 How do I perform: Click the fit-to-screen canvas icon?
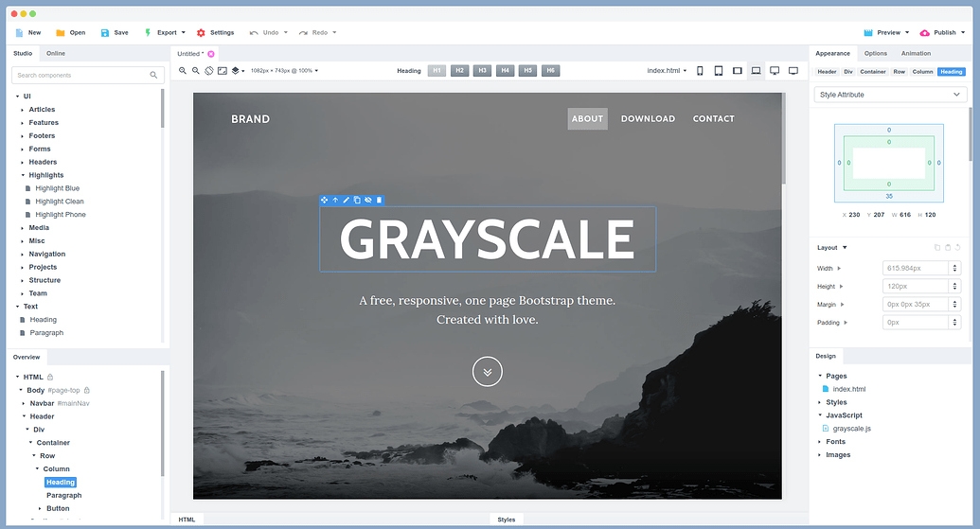click(222, 71)
